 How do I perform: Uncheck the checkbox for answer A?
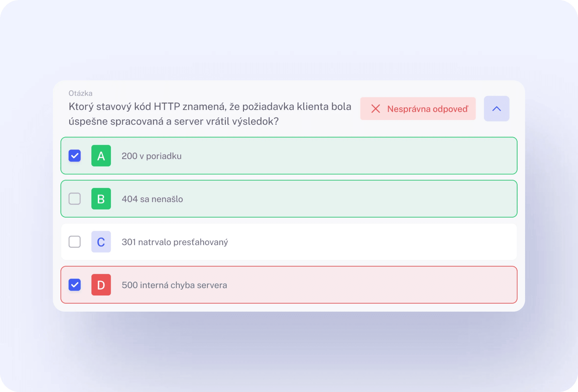click(75, 156)
